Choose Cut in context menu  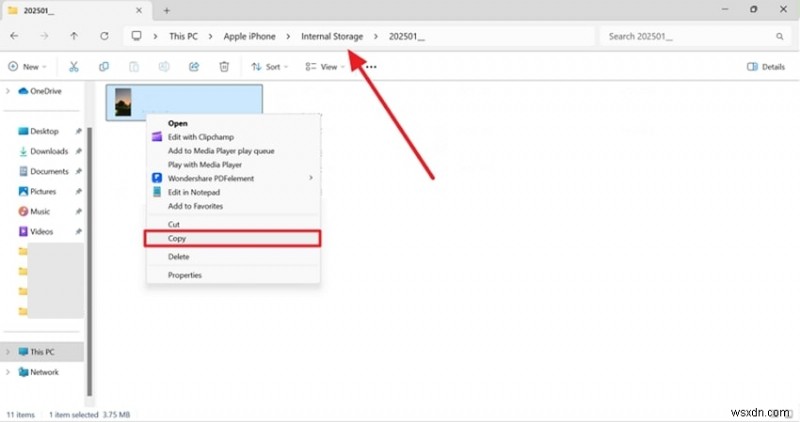(x=234, y=224)
